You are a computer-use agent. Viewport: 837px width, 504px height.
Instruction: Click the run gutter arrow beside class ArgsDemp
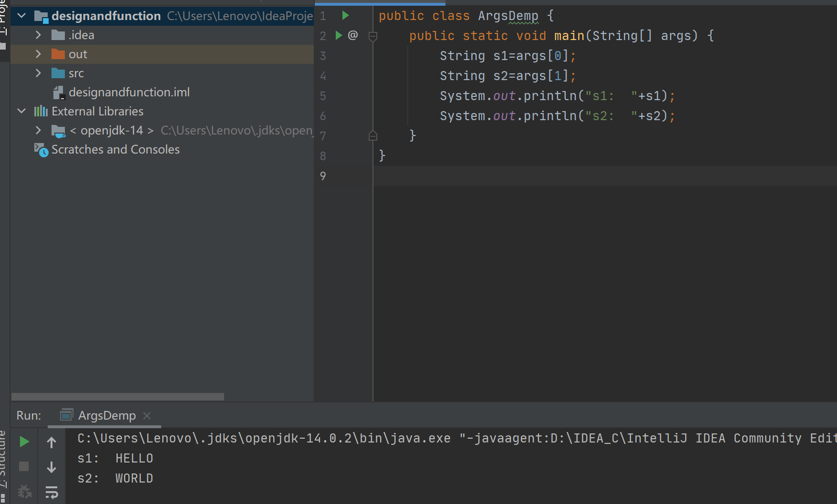[x=345, y=16]
